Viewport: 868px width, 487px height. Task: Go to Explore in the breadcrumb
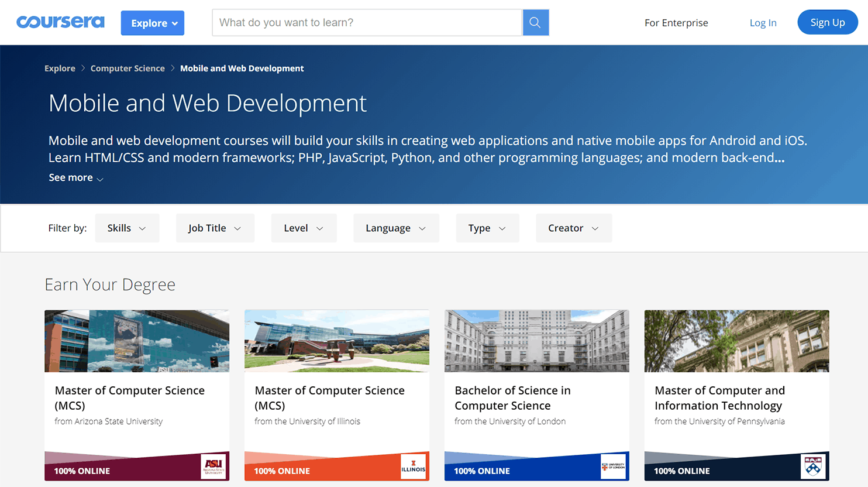click(x=60, y=68)
